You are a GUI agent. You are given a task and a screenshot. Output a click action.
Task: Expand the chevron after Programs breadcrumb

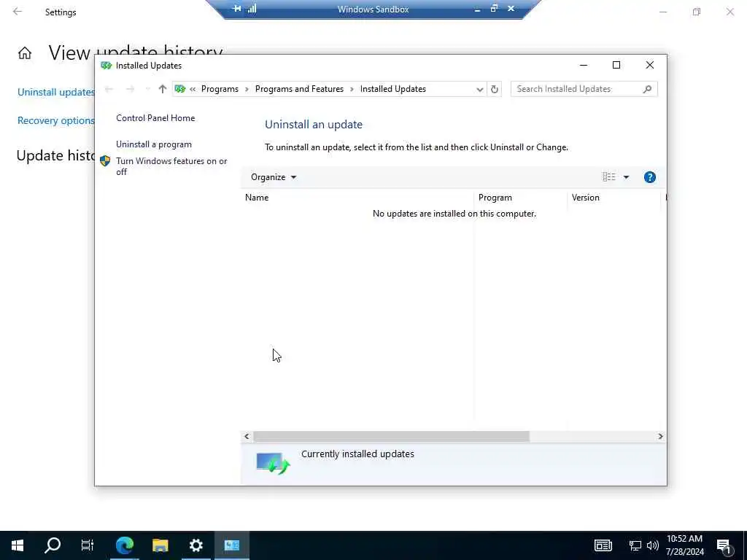[x=247, y=89]
